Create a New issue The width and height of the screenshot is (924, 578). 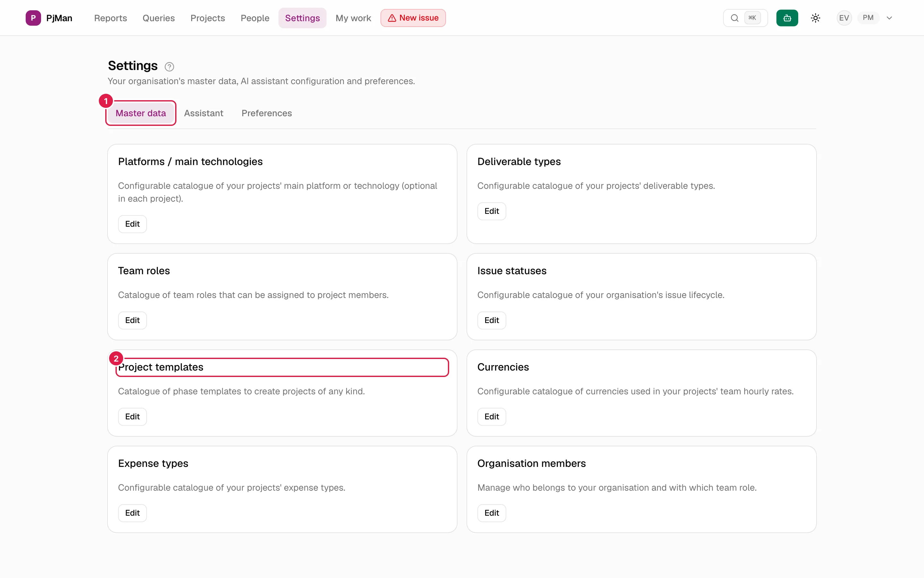(413, 18)
